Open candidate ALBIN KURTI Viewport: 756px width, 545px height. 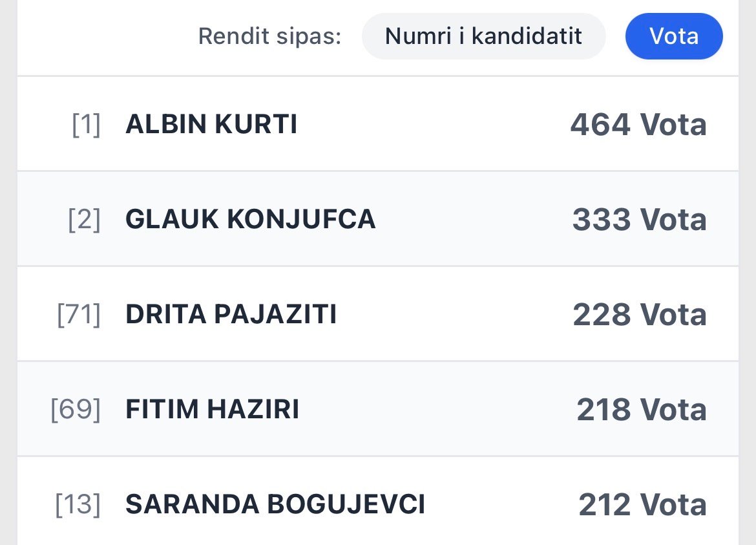(x=211, y=125)
